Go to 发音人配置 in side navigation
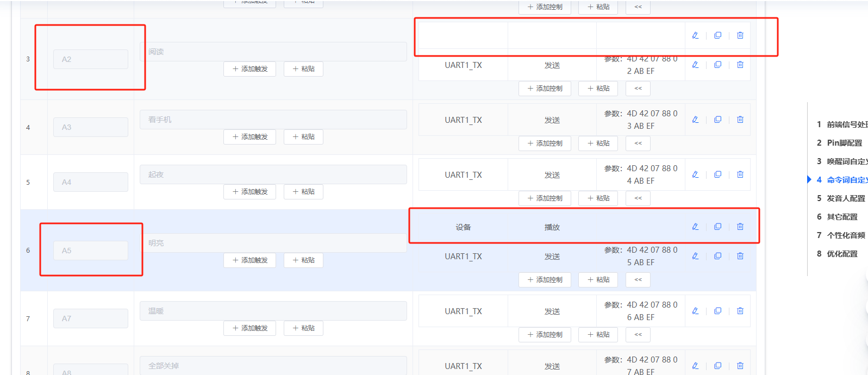The width and height of the screenshot is (868, 375). click(845, 198)
